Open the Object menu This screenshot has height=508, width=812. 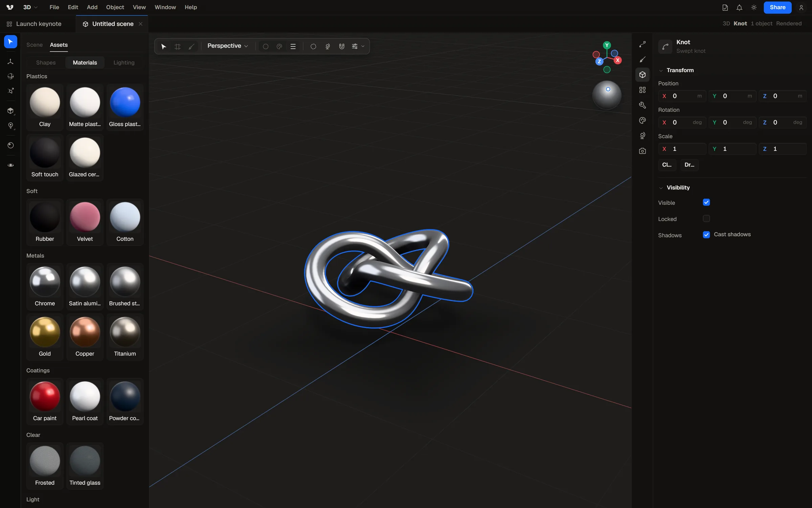click(x=115, y=7)
